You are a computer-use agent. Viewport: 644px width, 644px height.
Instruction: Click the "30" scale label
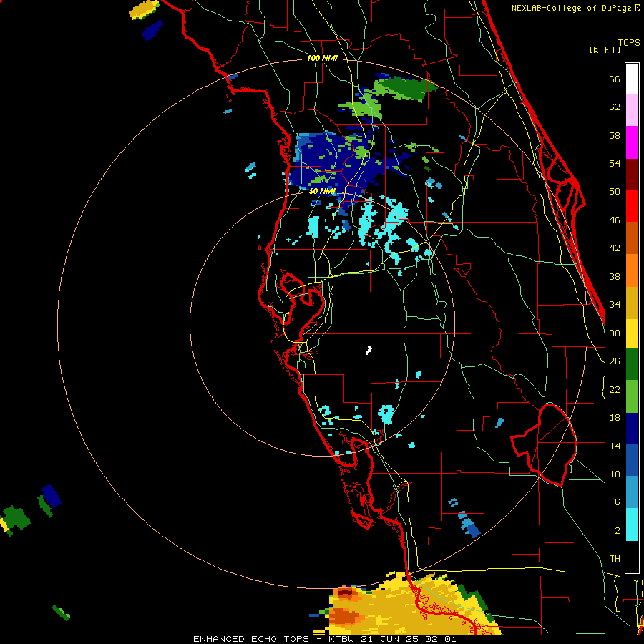(615, 333)
